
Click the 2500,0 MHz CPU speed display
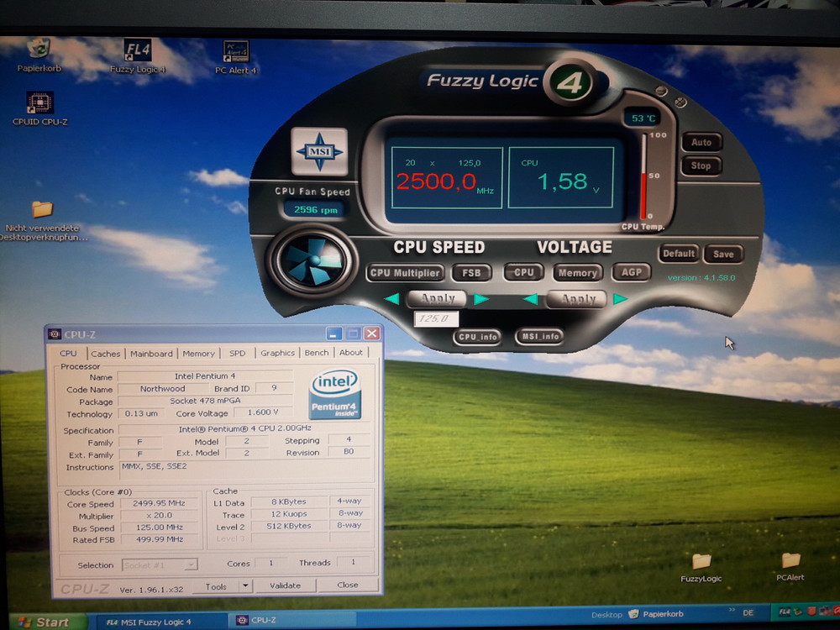(x=446, y=177)
